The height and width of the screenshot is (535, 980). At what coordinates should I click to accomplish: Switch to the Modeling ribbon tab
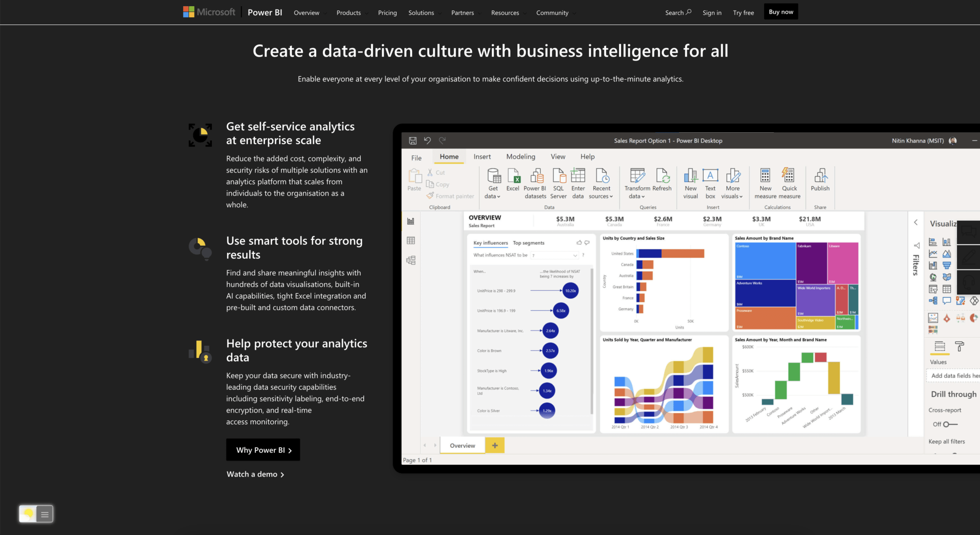[x=521, y=157]
